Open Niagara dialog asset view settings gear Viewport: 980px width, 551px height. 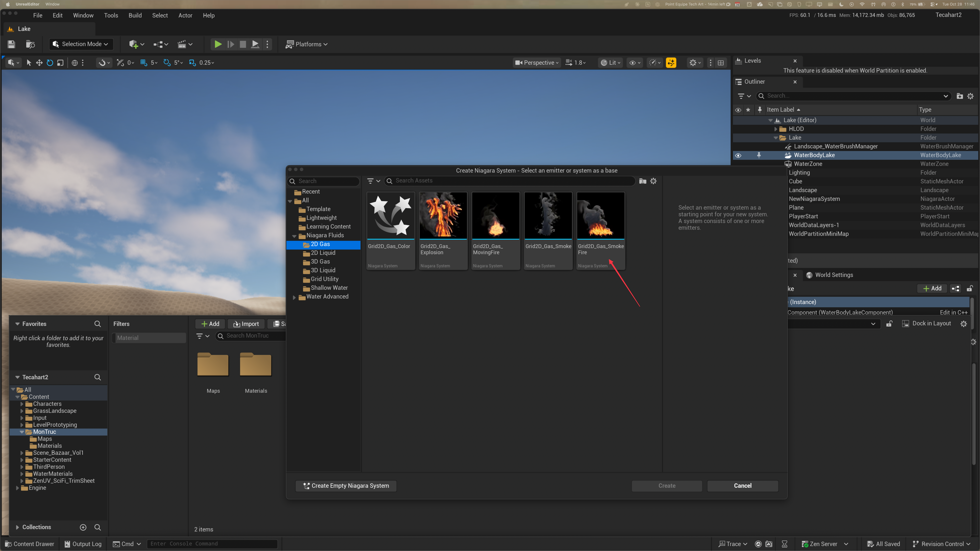coord(653,181)
